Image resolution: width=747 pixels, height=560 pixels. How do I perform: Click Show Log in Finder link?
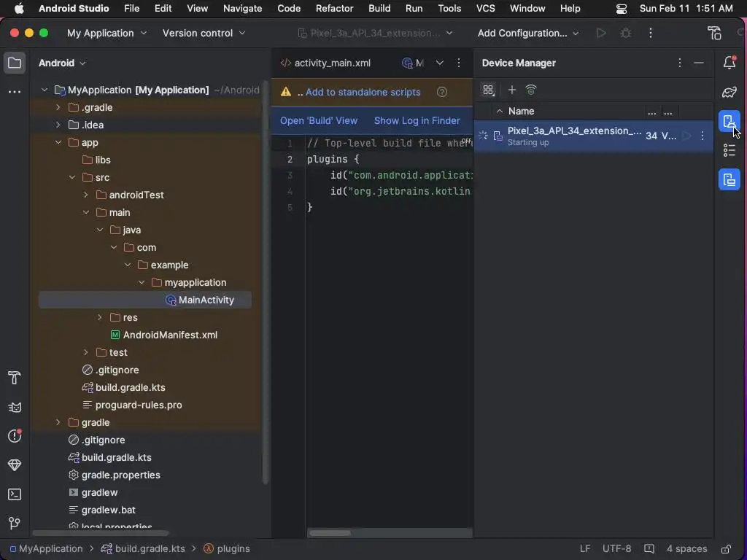point(417,120)
